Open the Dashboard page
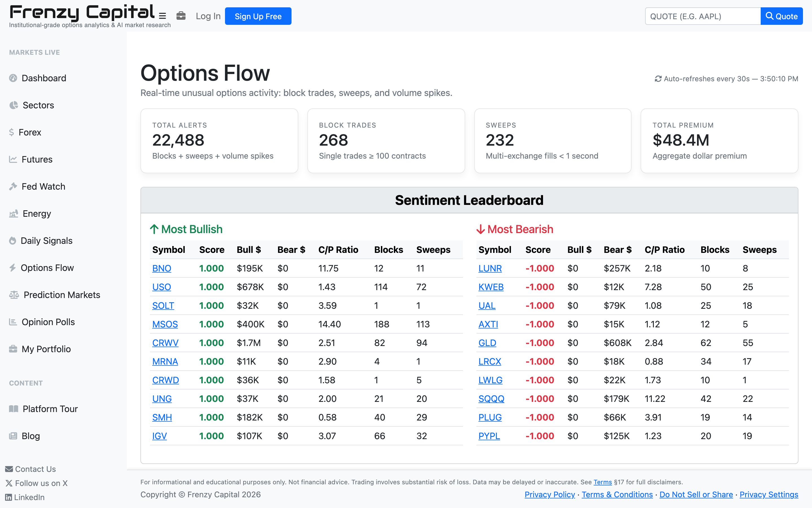The height and width of the screenshot is (508, 812). (44, 78)
